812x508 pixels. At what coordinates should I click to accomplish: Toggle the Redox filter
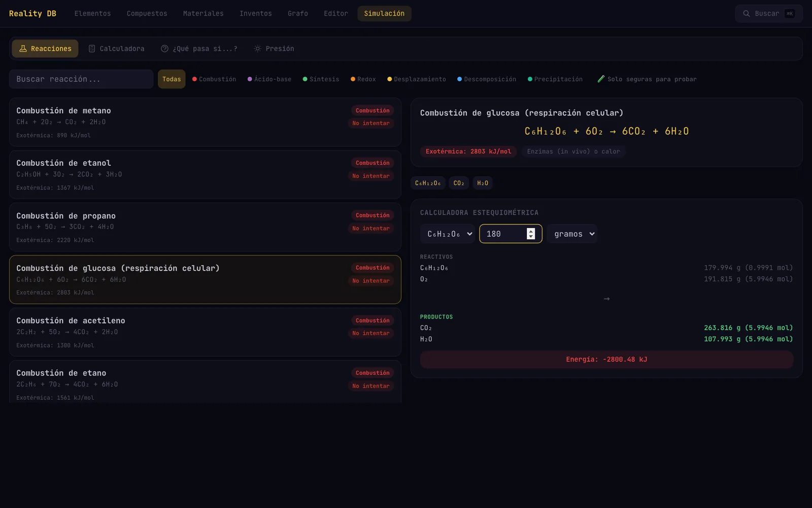363,79
